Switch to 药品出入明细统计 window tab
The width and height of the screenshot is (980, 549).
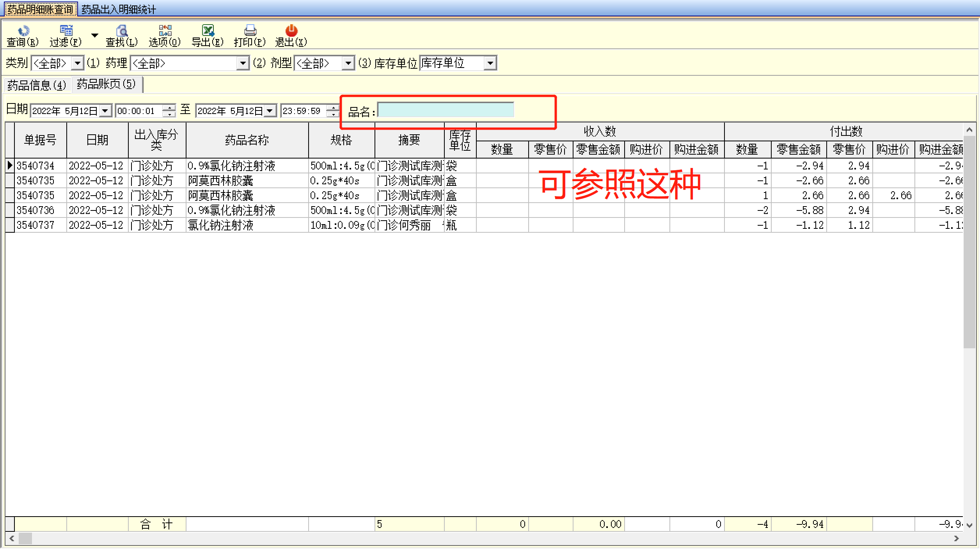[119, 9]
